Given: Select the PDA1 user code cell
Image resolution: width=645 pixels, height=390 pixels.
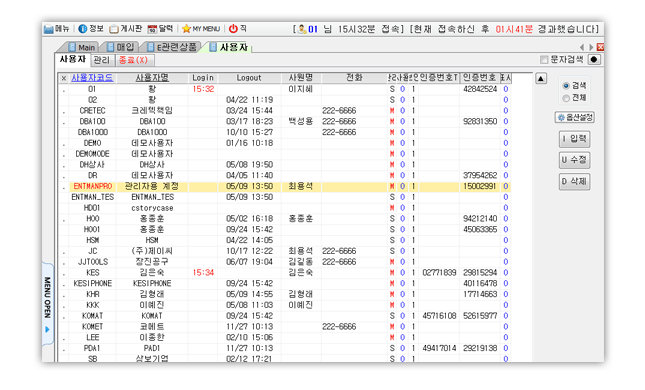Looking at the screenshot, I should coord(92,348).
